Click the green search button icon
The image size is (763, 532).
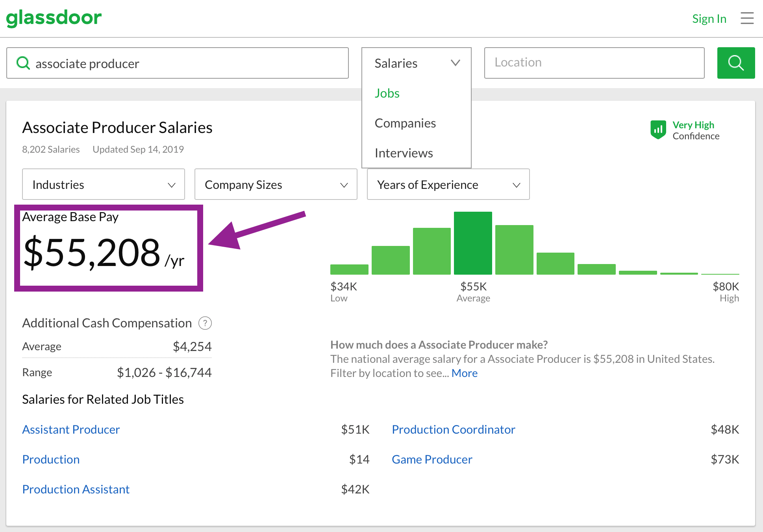point(735,63)
